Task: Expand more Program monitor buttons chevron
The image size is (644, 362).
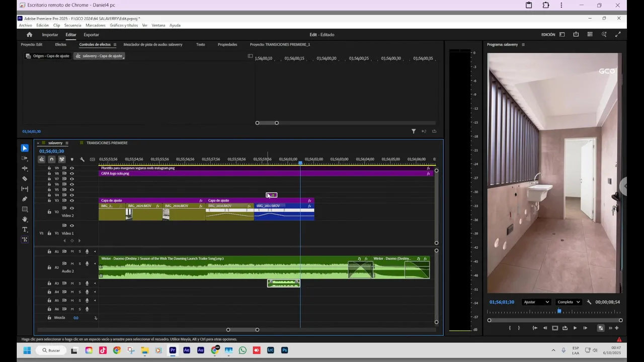Action: [610, 328]
